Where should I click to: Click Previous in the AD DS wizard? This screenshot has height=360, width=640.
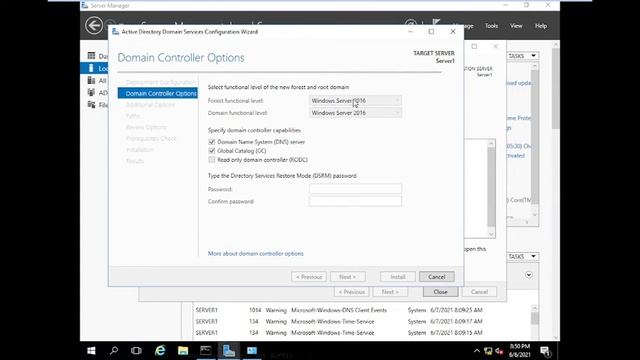(309, 277)
